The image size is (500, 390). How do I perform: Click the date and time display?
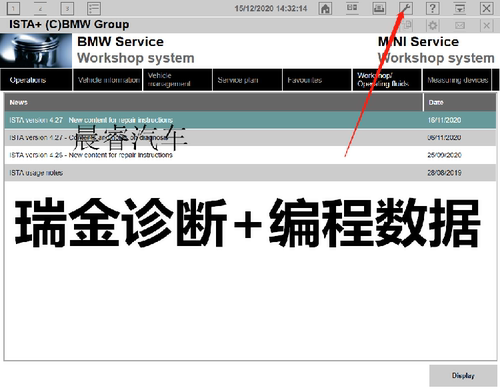pyautogui.click(x=271, y=8)
